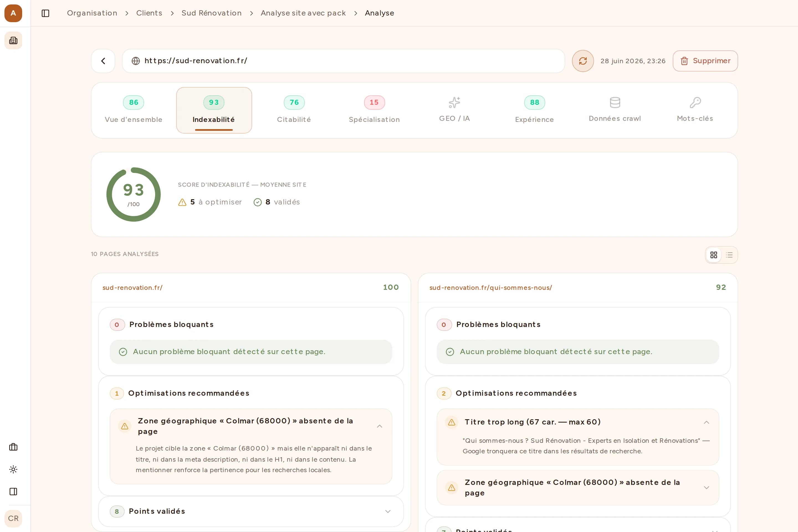Open the Spécialisation tab

374,110
